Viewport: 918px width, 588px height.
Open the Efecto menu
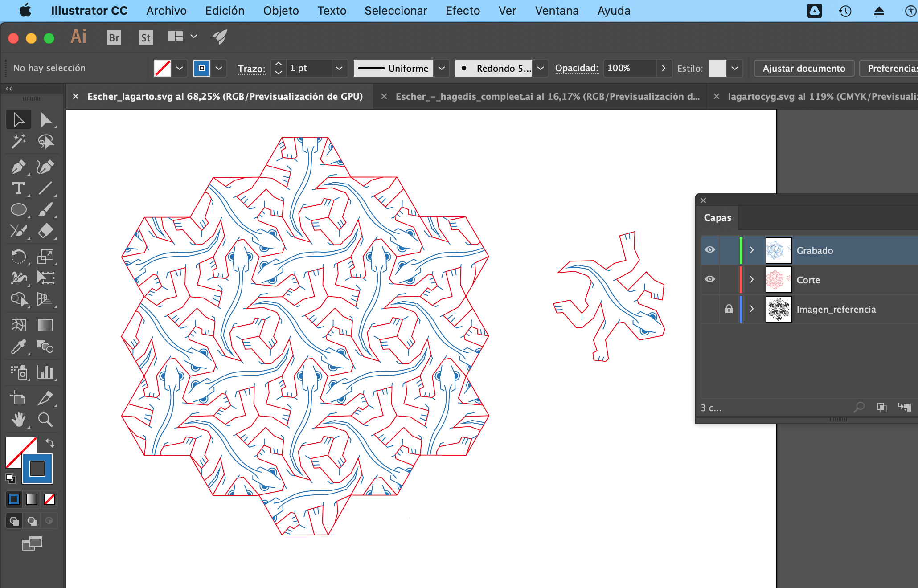click(463, 11)
